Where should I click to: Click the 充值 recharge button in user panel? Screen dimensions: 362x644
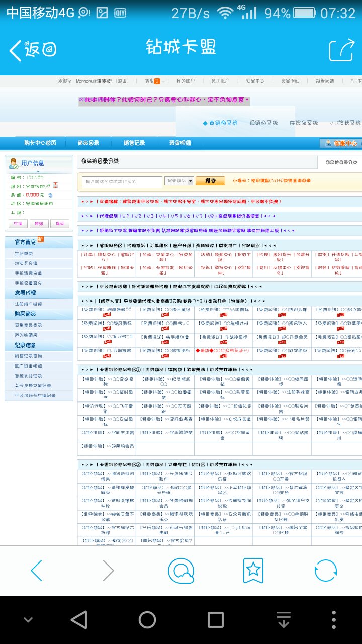pos(18,224)
